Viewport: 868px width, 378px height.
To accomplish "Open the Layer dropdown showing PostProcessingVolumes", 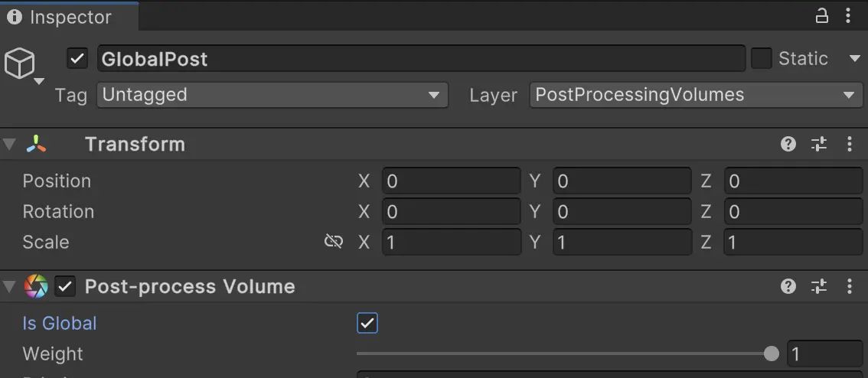I will pos(696,95).
